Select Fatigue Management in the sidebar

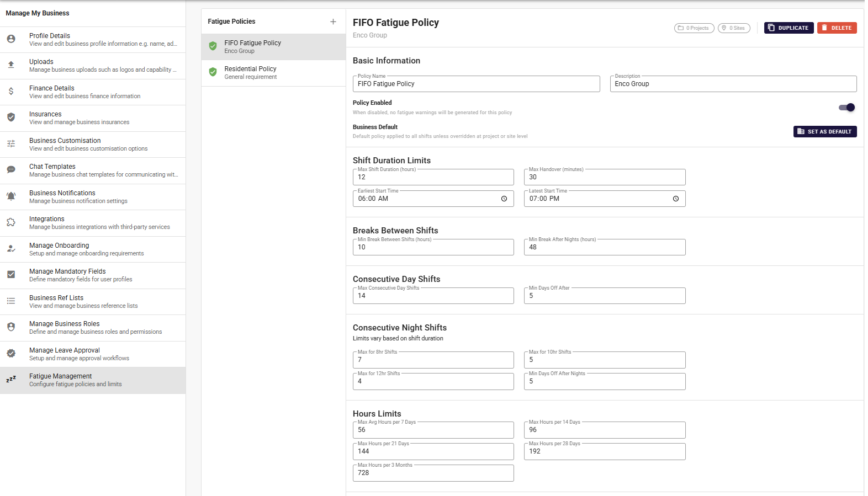tap(93, 380)
